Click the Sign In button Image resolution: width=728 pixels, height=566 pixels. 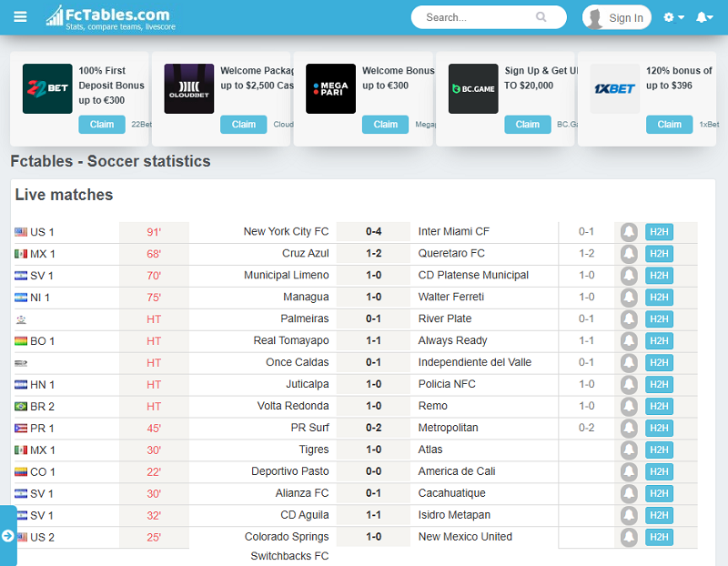click(617, 17)
